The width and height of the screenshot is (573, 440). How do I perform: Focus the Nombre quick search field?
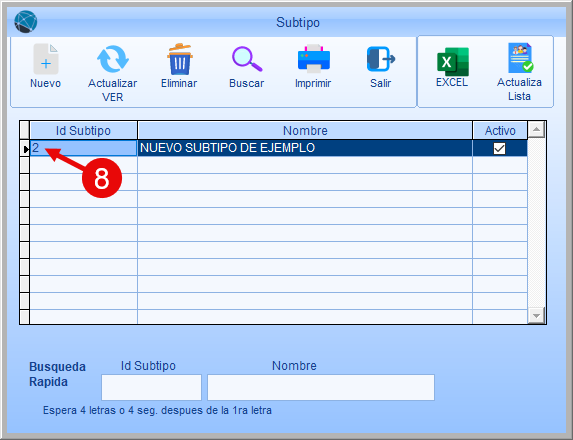click(321, 387)
